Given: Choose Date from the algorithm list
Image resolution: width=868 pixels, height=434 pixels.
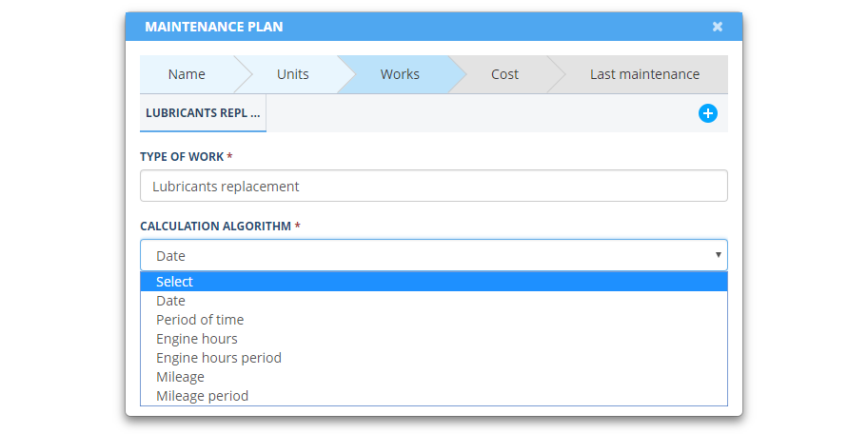Looking at the screenshot, I should pos(433,301).
